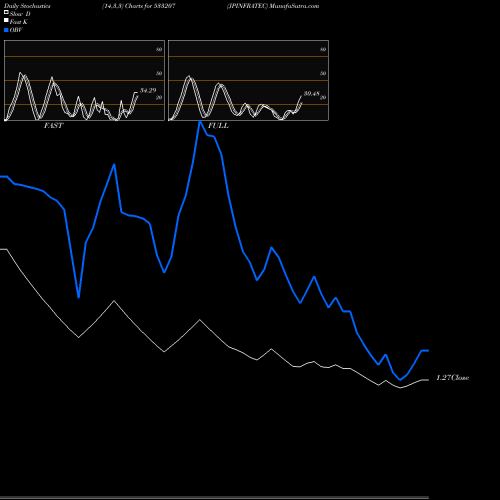Click the Slow D legend label
This screenshot has height=500, width=500.
coord(20,14)
